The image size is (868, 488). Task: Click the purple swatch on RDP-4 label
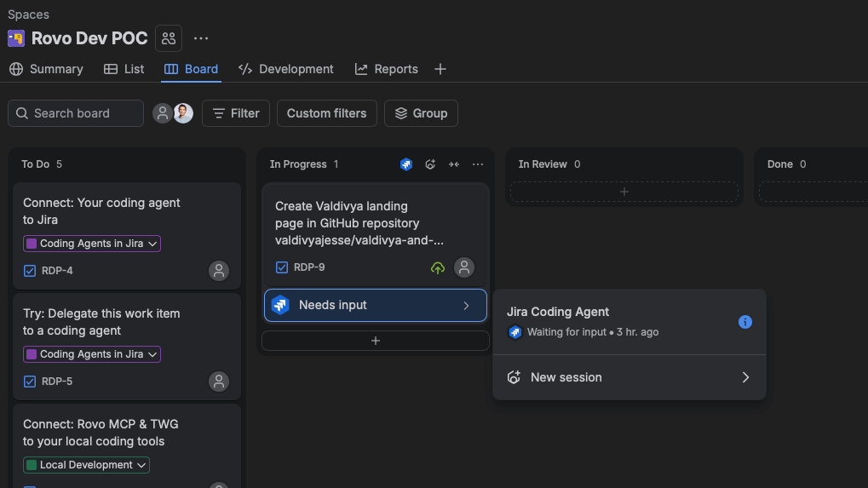pos(32,244)
